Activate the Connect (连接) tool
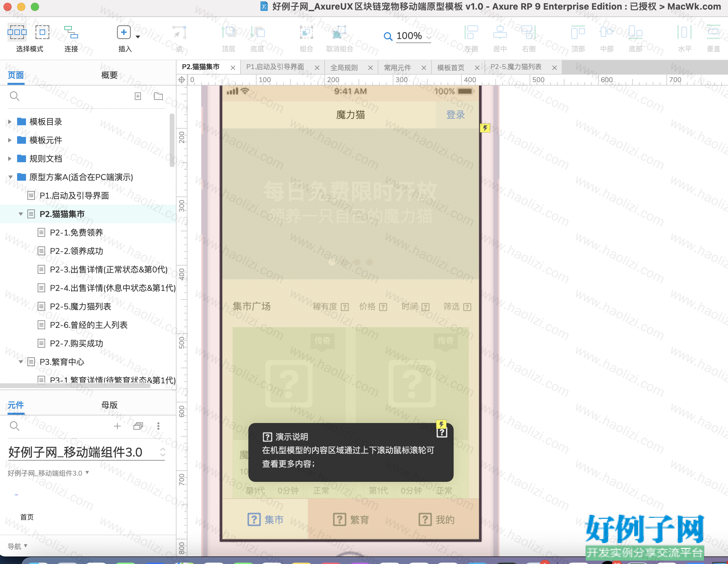The width and height of the screenshot is (728, 564). click(x=71, y=33)
